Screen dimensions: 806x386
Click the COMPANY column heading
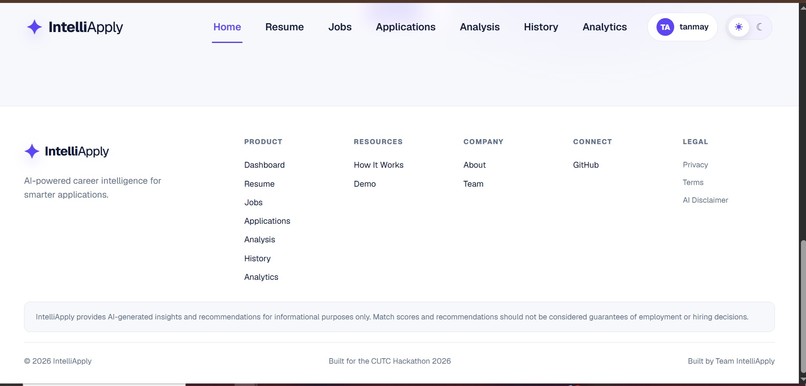(483, 142)
